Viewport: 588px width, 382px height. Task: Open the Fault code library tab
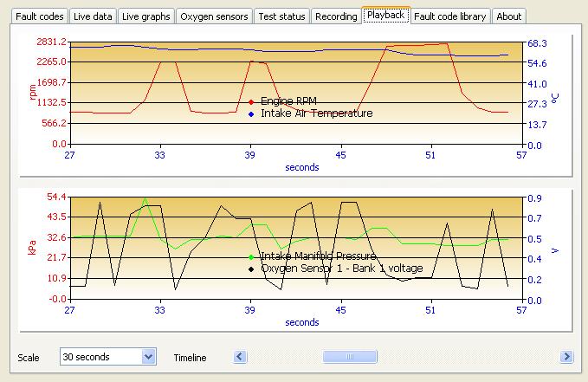coord(450,16)
